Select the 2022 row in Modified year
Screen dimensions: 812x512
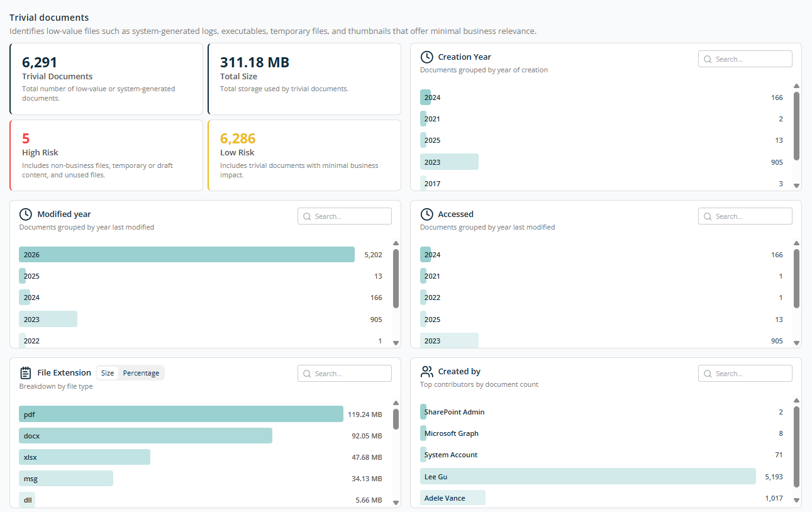point(201,340)
